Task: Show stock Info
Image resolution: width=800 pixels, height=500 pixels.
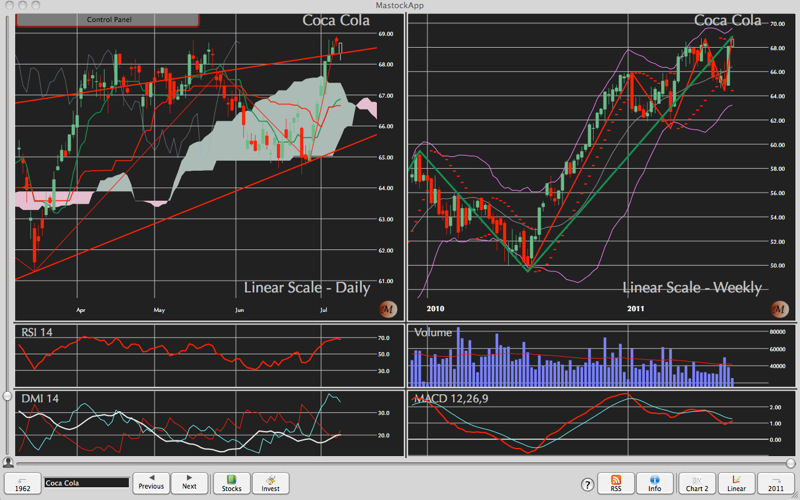Action: point(654,482)
